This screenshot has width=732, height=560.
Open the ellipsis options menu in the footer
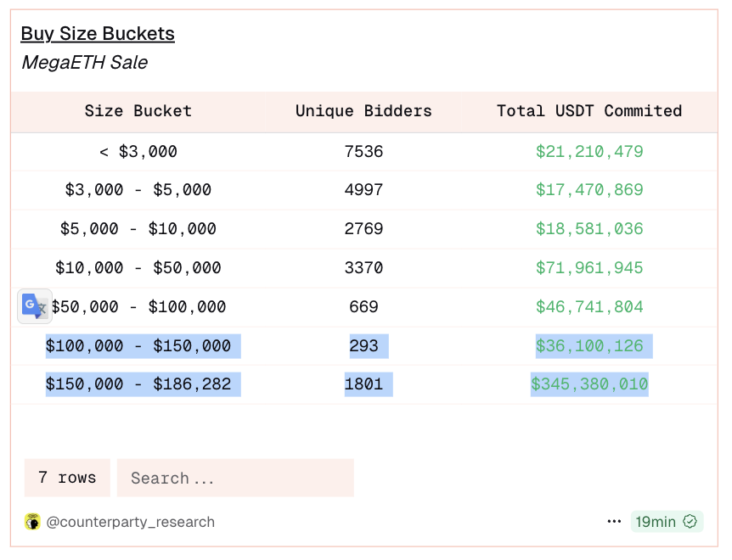pyautogui.click(x=614, y=521)
